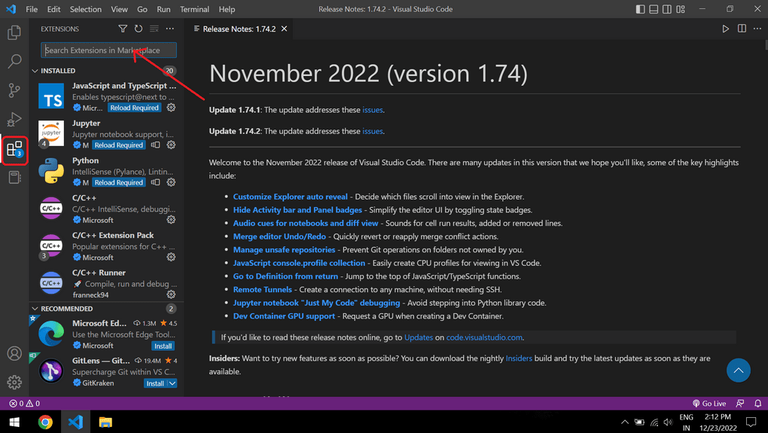
Task: Collapse the RECOMMENDED extensions section
Action: point(35,309)
